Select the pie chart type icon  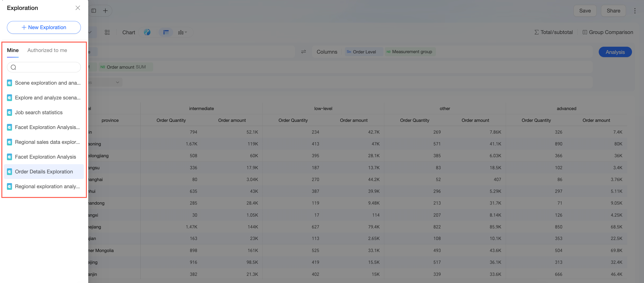click(147, 32)
